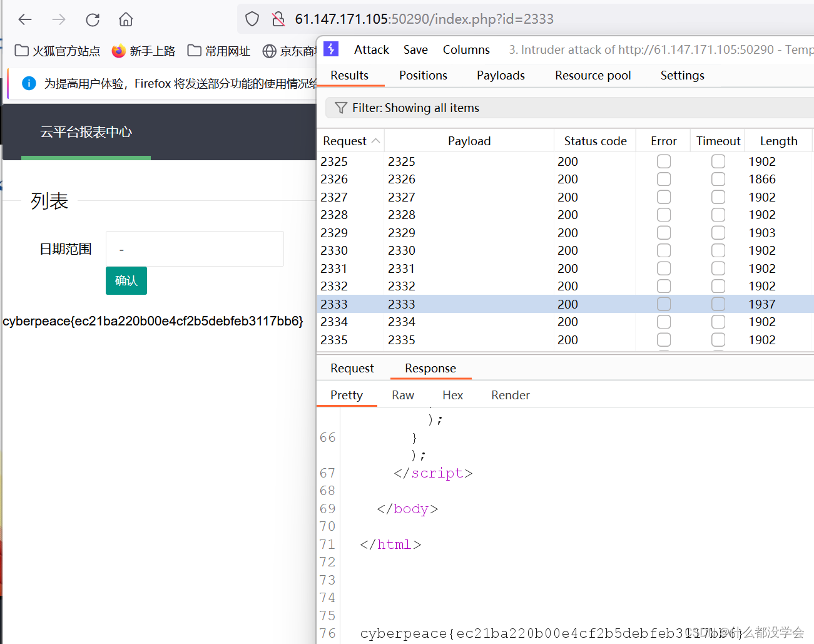
Task: Click the info icon in Firefox notification bar
Action: (29, 83)
